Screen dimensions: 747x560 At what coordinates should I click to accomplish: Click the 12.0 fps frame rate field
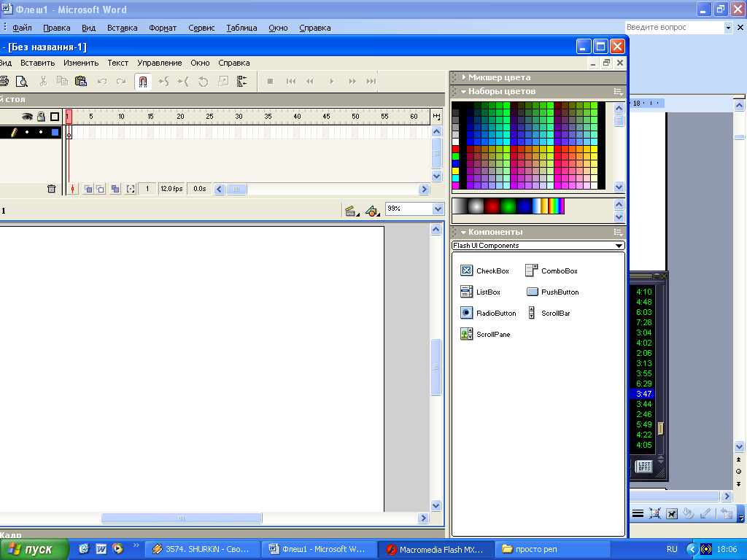coord(171,189)
